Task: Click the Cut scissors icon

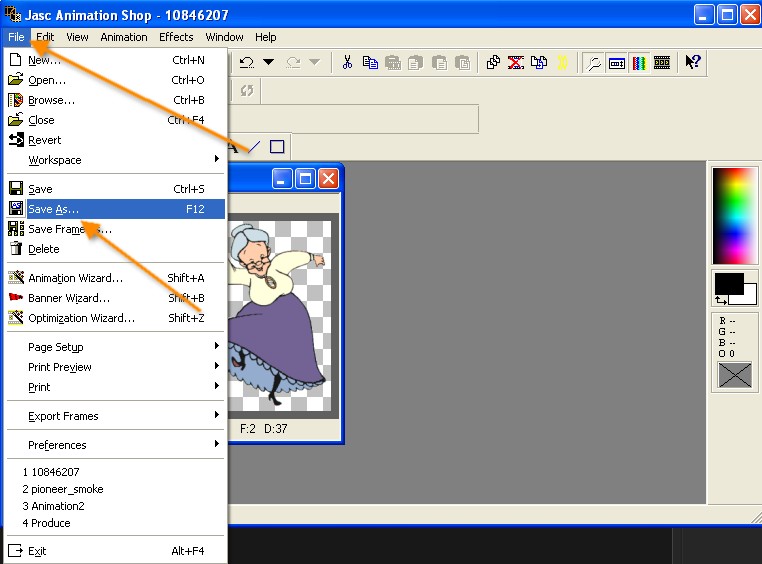Action: tap(347, 62)
